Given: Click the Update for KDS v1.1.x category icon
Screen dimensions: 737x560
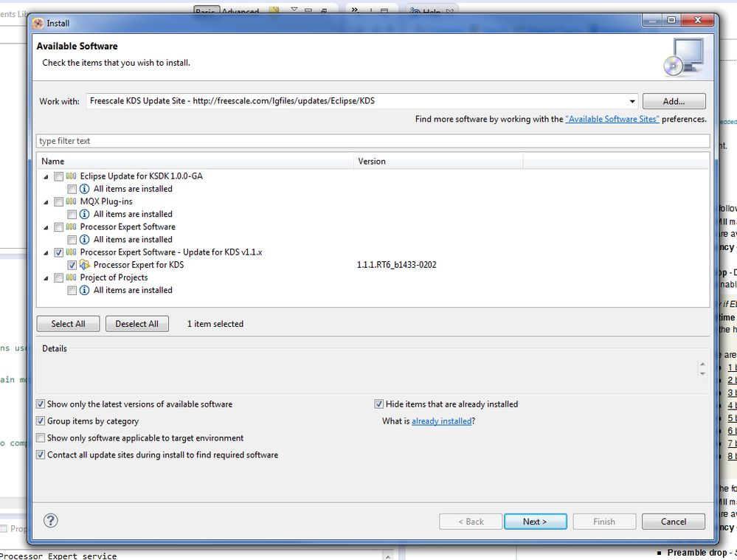Looking at the screenshot, I should point(71,252).
